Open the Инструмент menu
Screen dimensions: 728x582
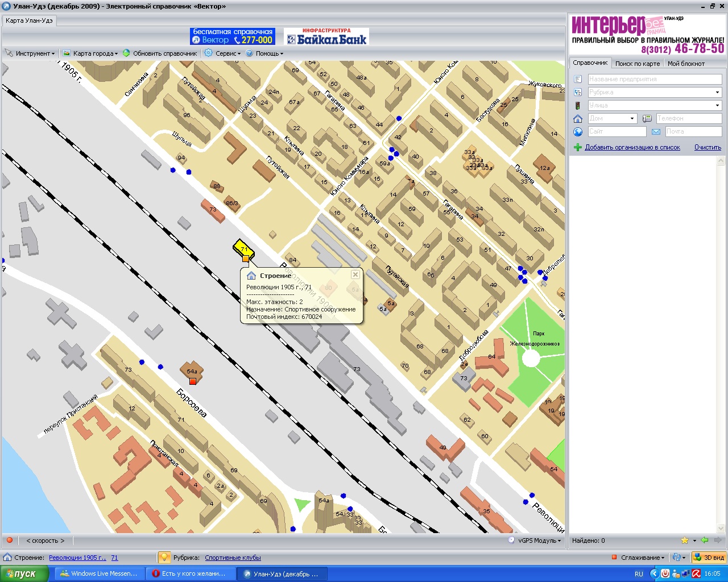pyautogui.click(x=31, y=53)
